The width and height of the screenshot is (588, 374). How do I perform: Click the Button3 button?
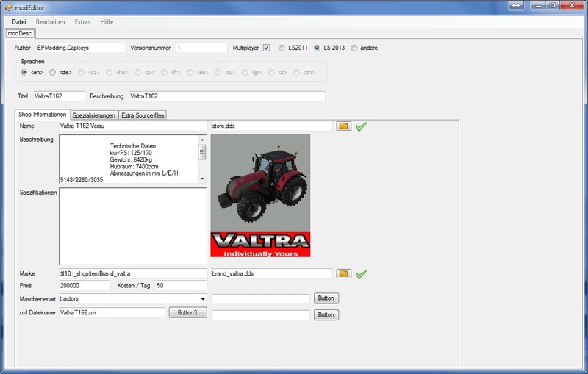[187, 312]
